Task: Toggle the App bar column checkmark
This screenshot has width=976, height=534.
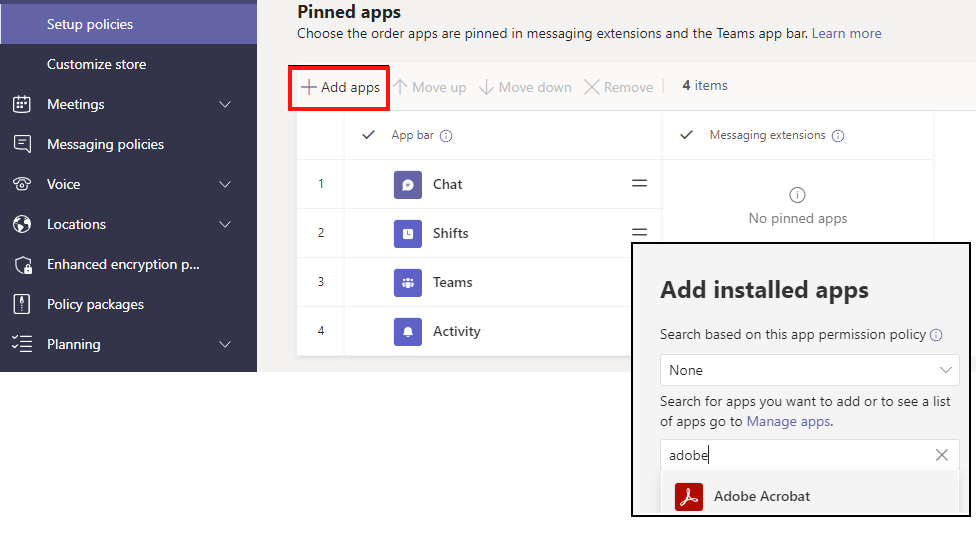Action: 368,134
